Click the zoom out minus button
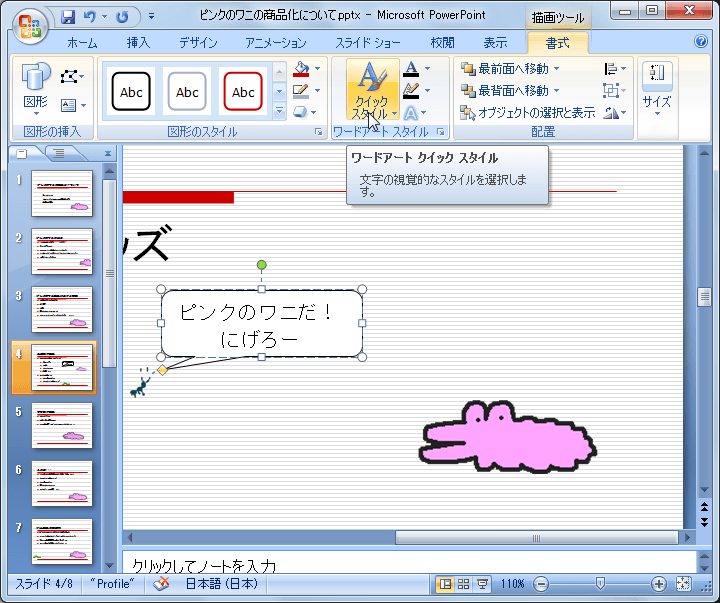 [541, 584]
